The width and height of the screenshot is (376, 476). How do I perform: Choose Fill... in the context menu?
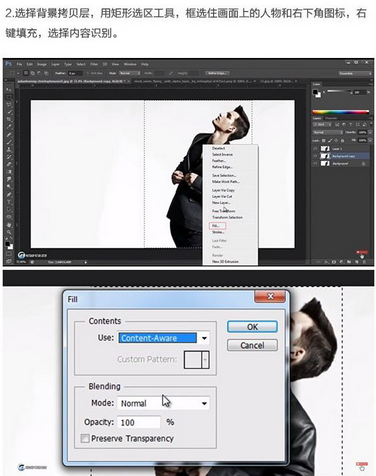218,226
